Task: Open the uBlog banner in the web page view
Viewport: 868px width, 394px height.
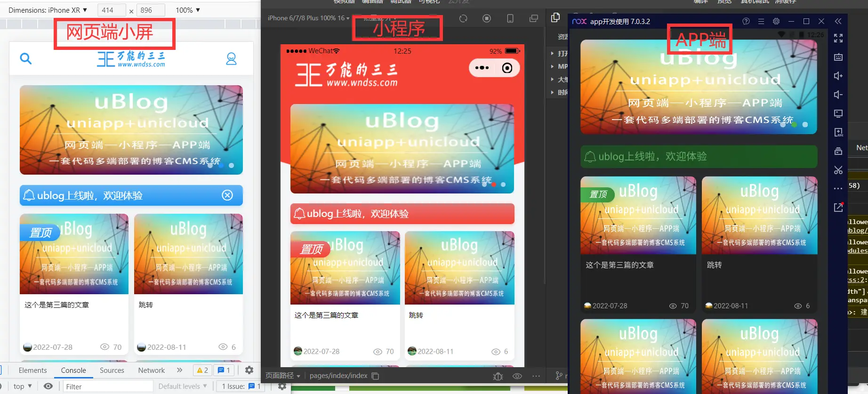Action: coord(131,130)
